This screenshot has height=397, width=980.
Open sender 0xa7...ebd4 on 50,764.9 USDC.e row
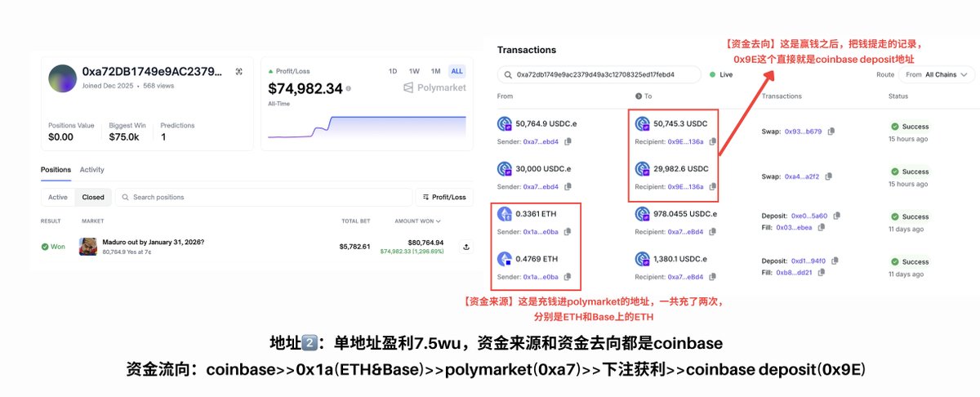point(541,141)
